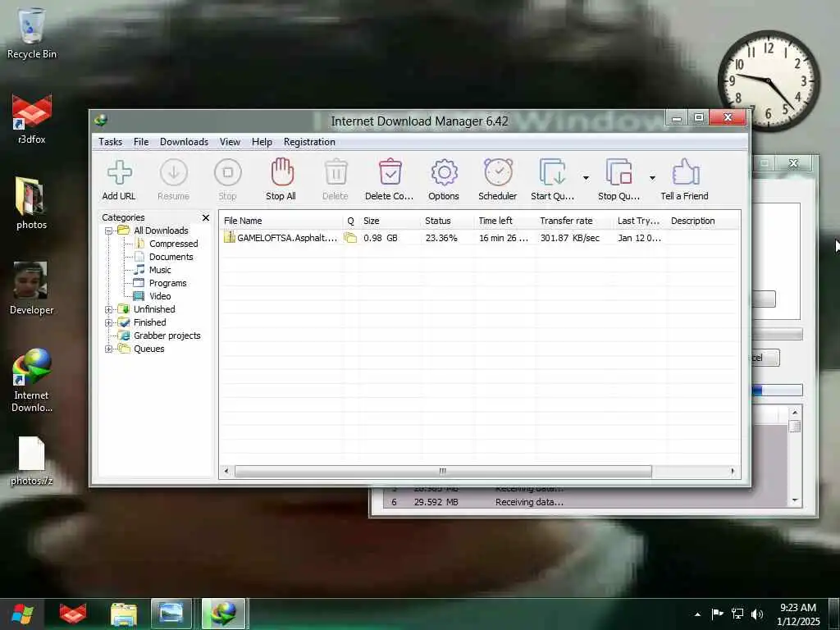The height and width of the screenshot is (630, 840).
Task: Show hidden tray icons arrow
Action: pyautogui.click(x=697, y=614)
